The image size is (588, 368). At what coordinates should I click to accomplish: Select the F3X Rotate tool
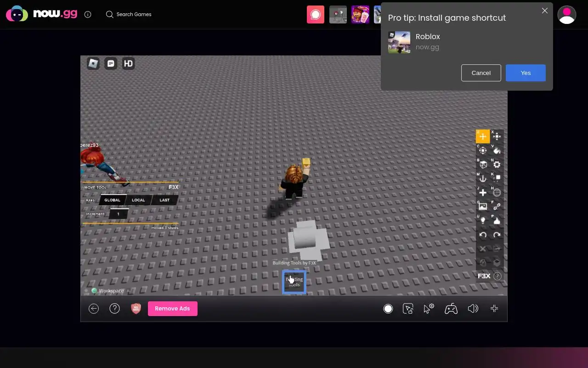483,150
